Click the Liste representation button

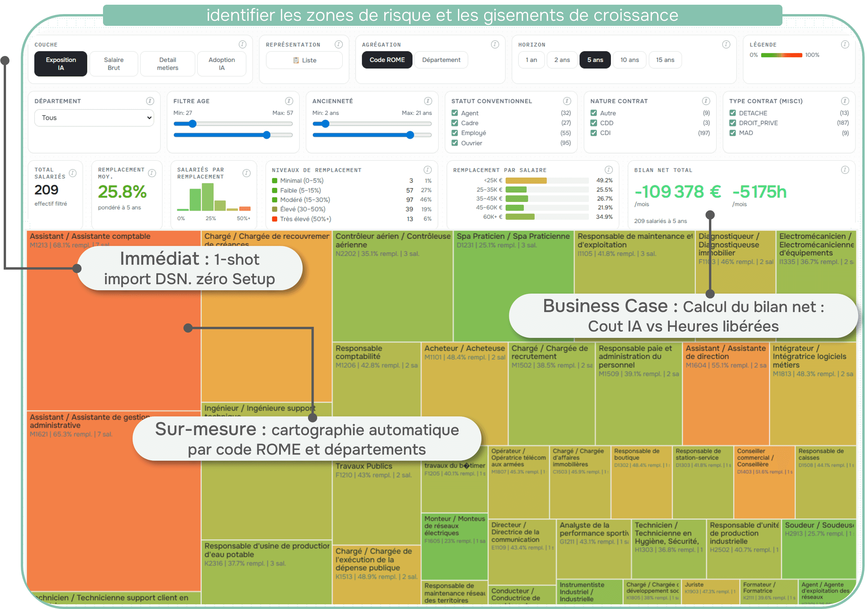pyautogui.click(x=304, y=60)
